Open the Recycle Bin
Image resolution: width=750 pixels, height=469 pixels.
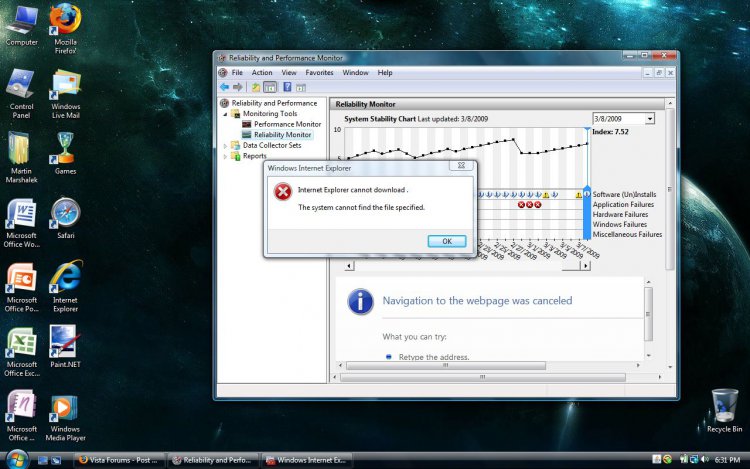pos(725,411)
